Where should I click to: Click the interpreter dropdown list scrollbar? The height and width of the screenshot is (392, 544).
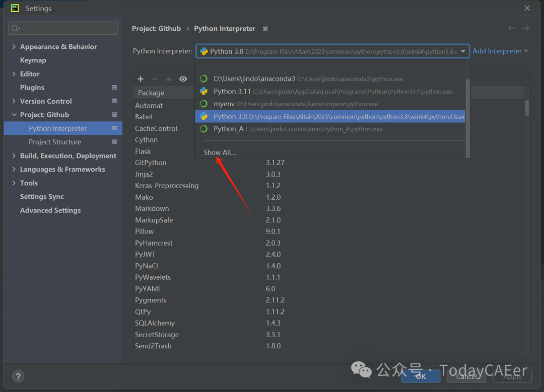[x=467, y=118]
